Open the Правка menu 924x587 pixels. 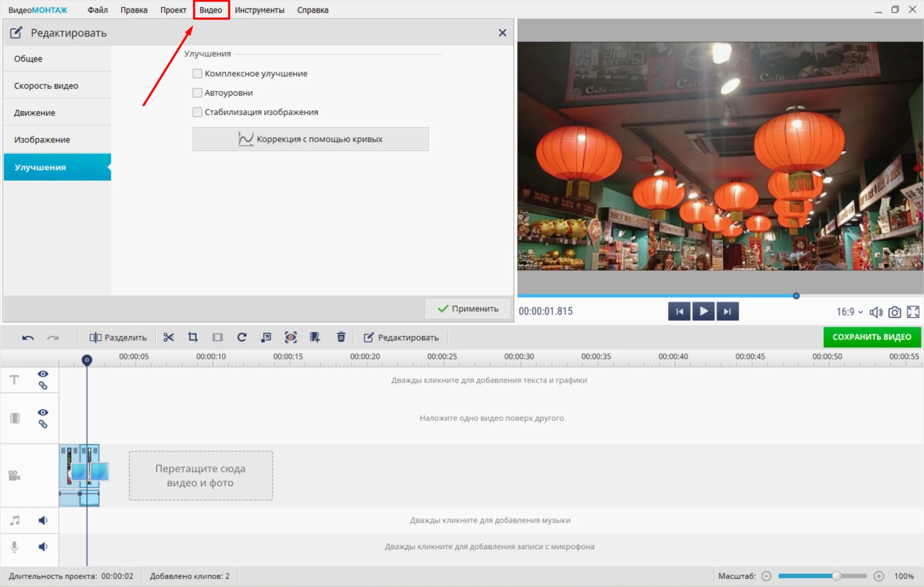click(134, 10)
